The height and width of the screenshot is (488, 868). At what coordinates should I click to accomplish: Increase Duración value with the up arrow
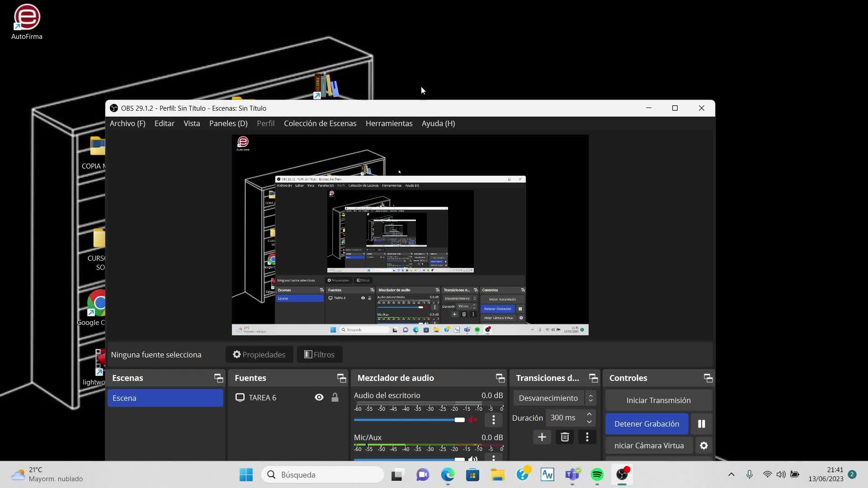coord(589,414)
